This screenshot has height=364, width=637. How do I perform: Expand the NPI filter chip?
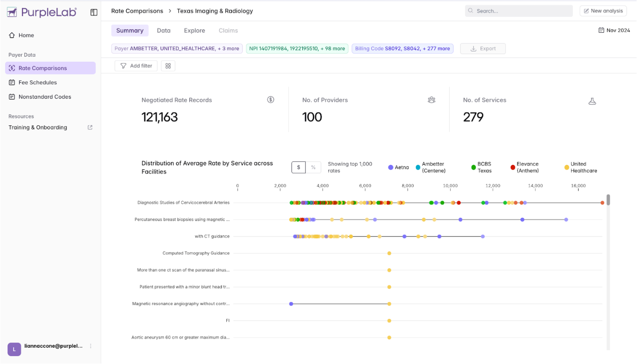297,49
